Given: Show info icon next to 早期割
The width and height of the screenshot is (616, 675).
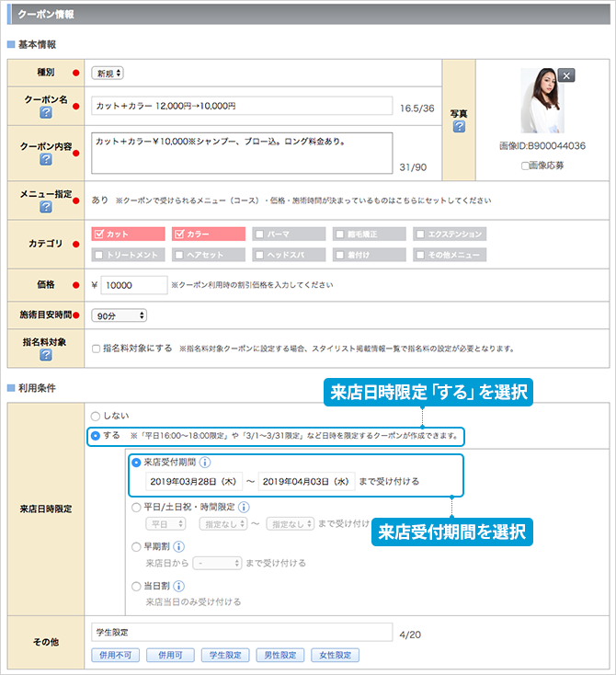Looking at the screenshot, I should point(179,545).
